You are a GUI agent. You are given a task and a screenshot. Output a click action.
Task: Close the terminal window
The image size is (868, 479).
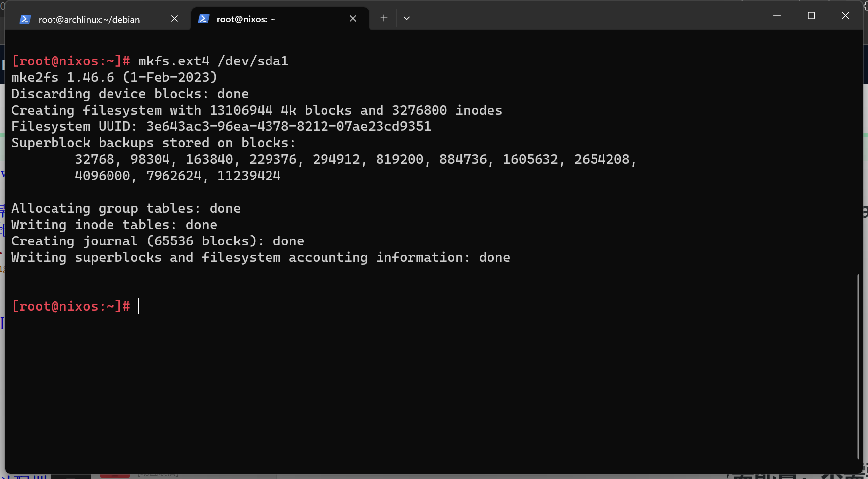pos(845,16)
